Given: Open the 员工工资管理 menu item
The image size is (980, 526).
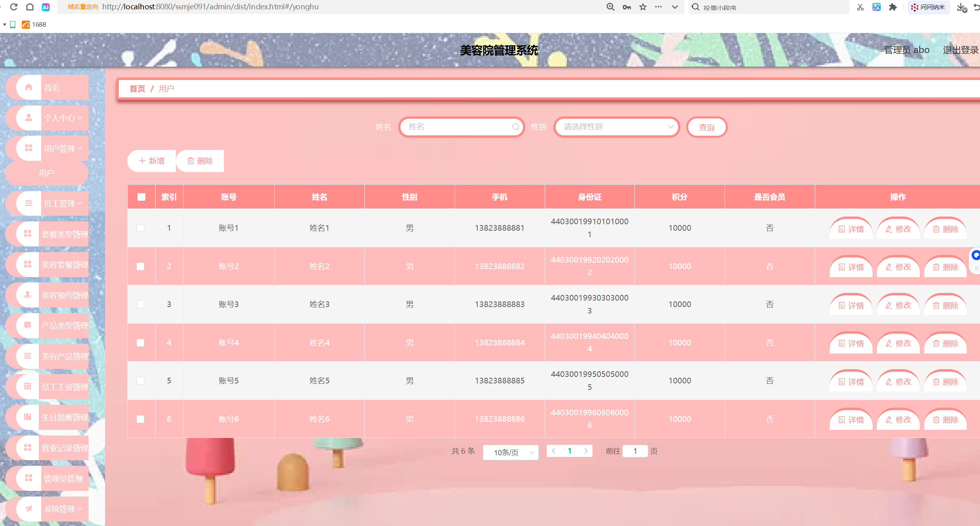Looking at the screenshot, I should coord(65,387).
